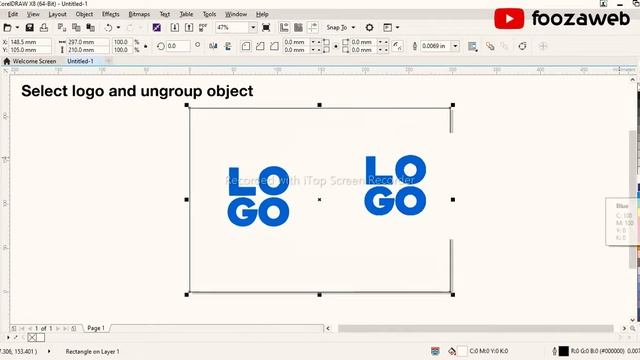The width and height of the screenshot is (640, 360).
Task: Click the Import icon
Action: [x=175, y=28]
